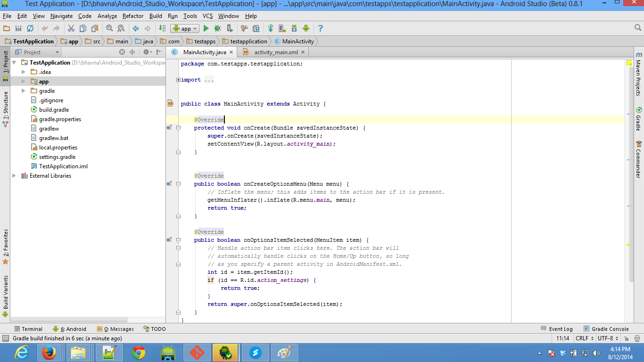Sync project with Gradle files icon
Viewport: 644px width, 362px height.
(x=271, y=29)
